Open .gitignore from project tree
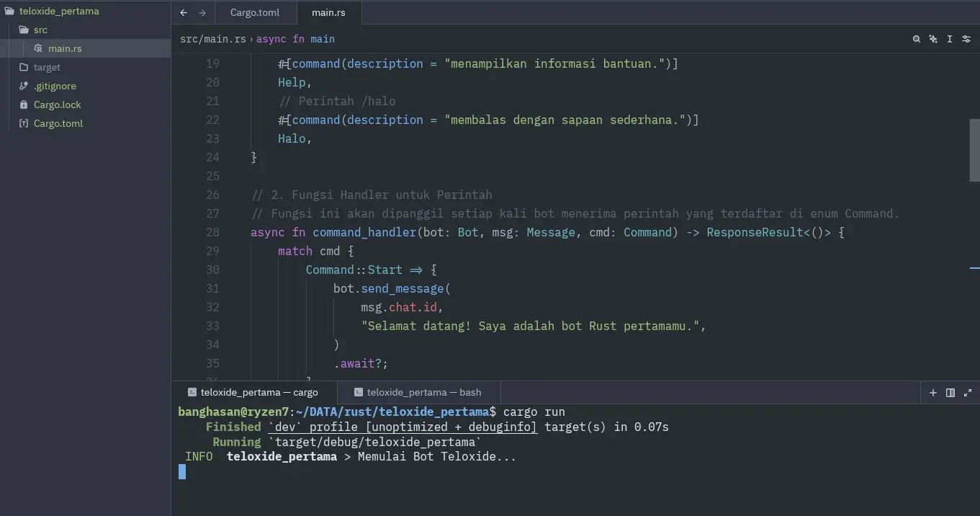This screenshot has height=516, width=980. 55,86
